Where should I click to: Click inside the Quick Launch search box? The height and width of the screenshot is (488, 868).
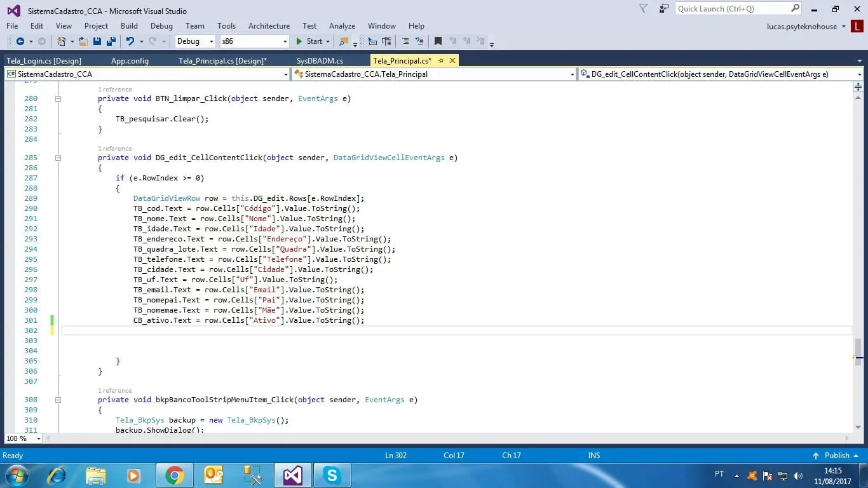pos(732,9)
